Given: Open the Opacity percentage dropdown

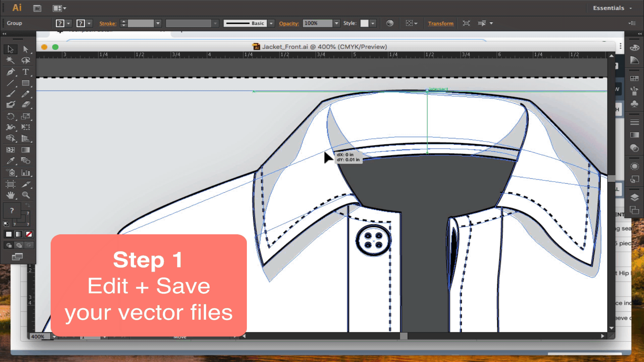Looking at the screenshot, I should pos(336,23).
